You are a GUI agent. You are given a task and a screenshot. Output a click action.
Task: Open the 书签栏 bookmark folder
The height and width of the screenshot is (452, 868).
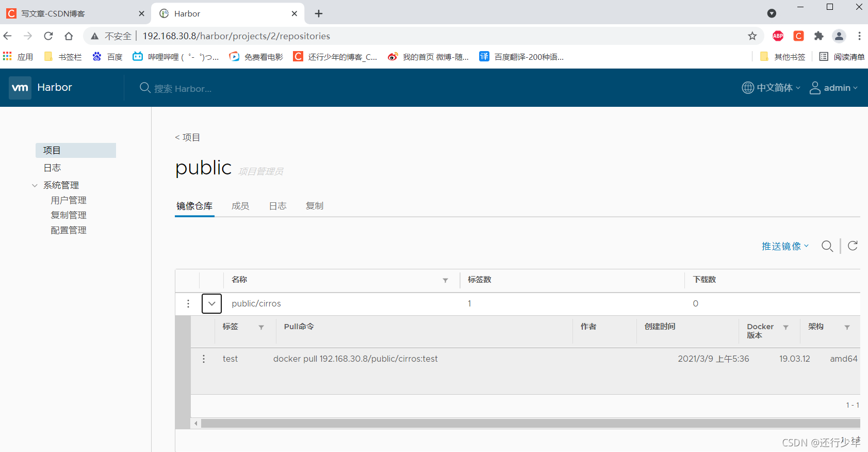point(63,57)
